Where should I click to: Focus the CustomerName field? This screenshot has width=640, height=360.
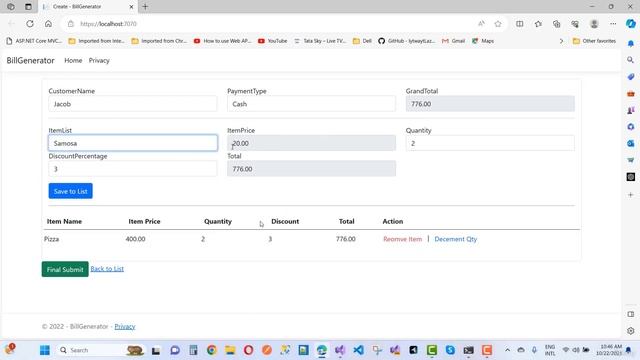(x=133, y=104)
